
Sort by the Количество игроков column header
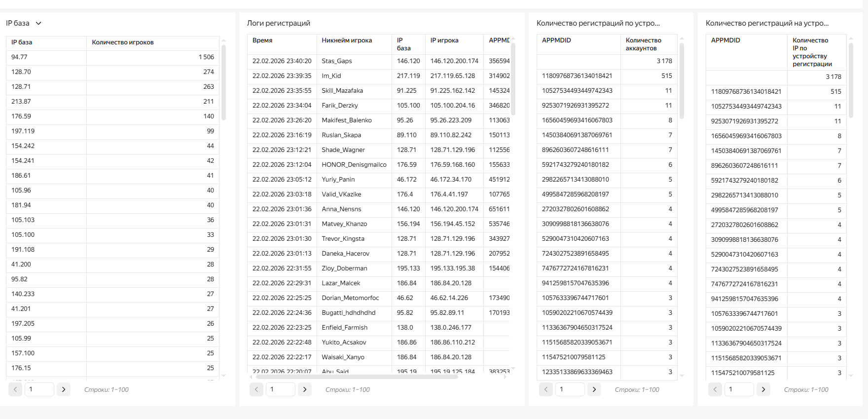pyautogui.click(x=123, y=42)
